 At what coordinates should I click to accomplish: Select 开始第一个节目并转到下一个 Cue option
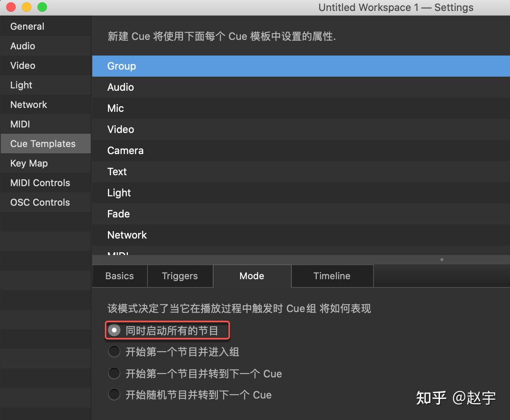pyautogui.click(x=114, y=373)
